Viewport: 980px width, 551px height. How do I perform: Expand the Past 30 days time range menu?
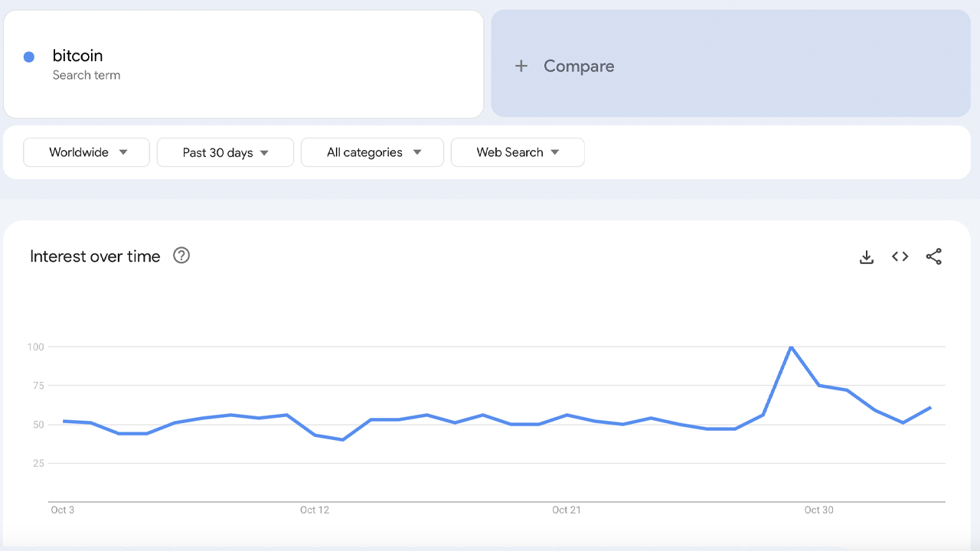click(x=224, y=152)
